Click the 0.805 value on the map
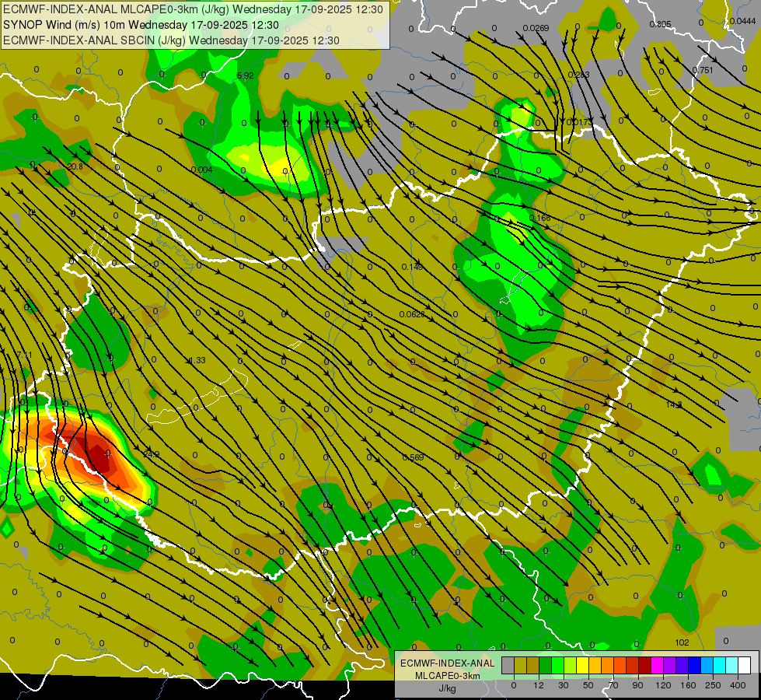 coord(660,24)
